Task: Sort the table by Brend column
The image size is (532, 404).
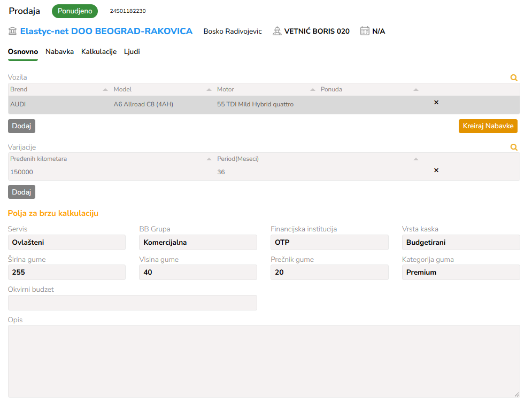Action: tap(105, 90)
